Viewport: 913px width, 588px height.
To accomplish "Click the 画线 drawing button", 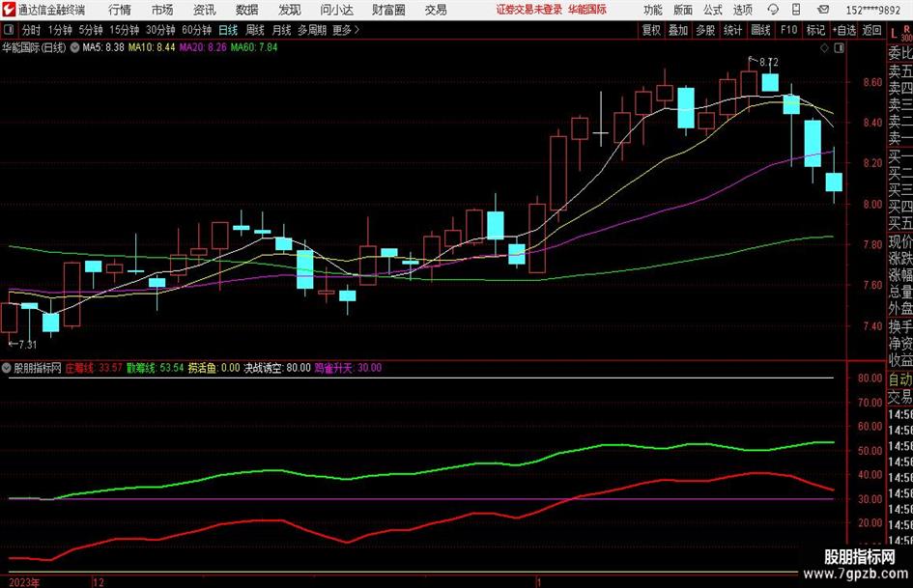I will 760,30.
